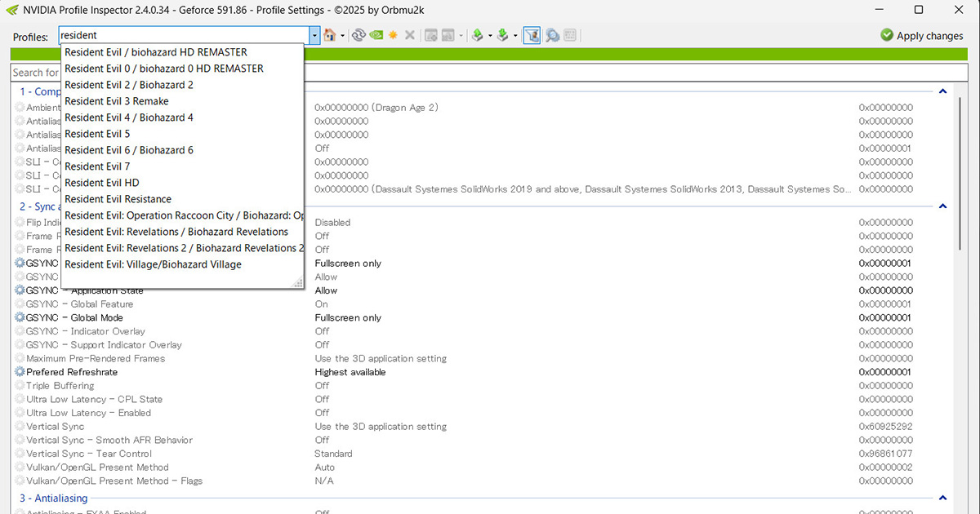The height and width of the screenshot is (514, 980).
Task: Click the gray X delete profile icon
Action: click(x=410, y=36)
